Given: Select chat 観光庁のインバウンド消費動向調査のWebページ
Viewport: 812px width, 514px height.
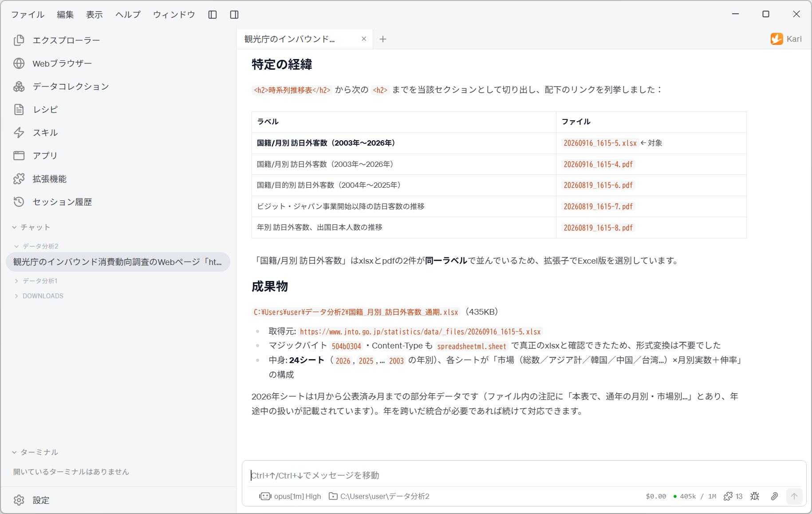Looking at the screenshot, I should (118, 262).
